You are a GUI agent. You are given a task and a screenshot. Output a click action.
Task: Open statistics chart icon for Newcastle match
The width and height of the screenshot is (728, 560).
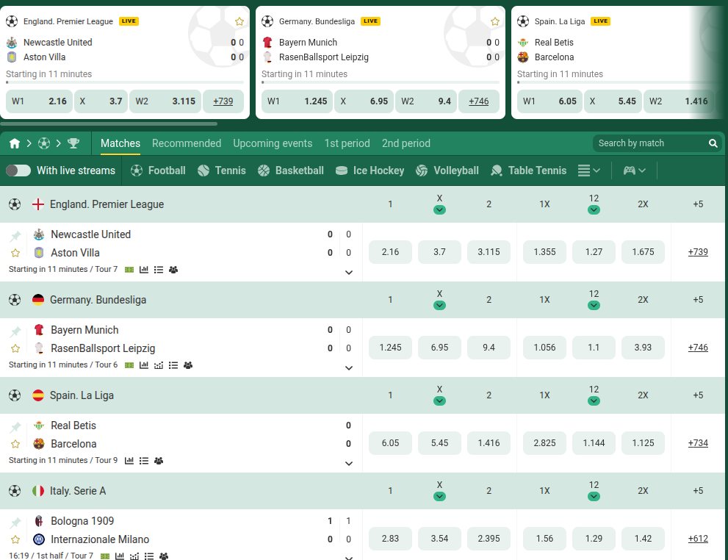pyautogui.click(x=144, y=270)
